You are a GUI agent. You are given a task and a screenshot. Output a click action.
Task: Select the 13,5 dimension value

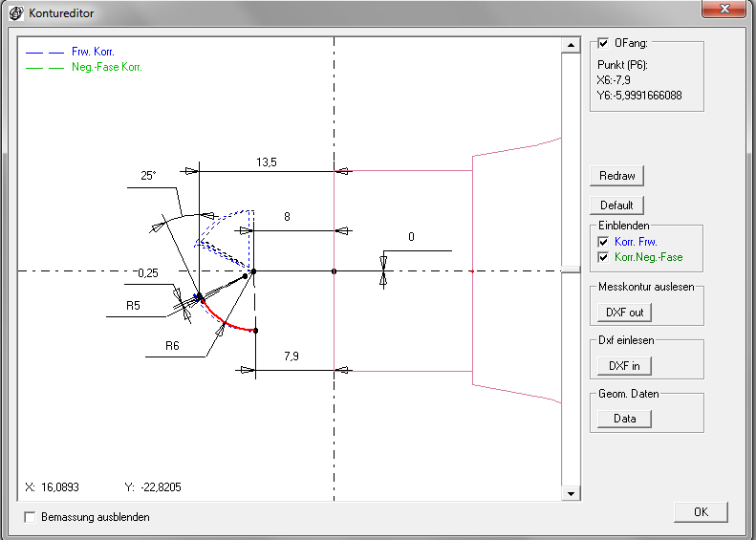click(x=267, y=163)
